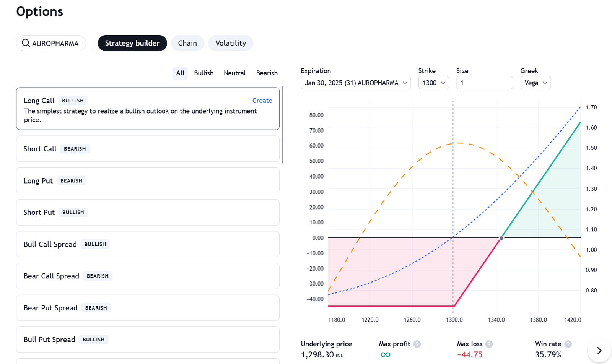This screenshot has height=364, width=612.
Task: Filter strategies by Bearish
Action: pyautogui.click(x=267, y=73)
